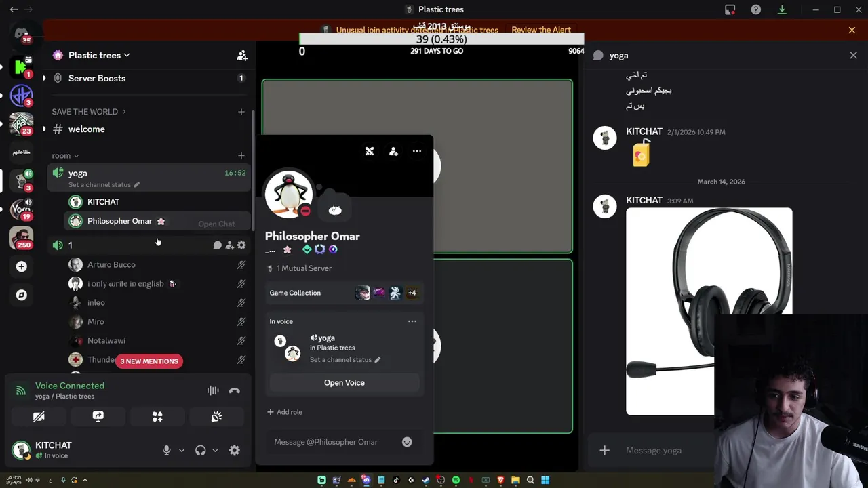868x488 pixels.
Task: Invite people to Plastic trees server
Action: [x=242, y=56]
